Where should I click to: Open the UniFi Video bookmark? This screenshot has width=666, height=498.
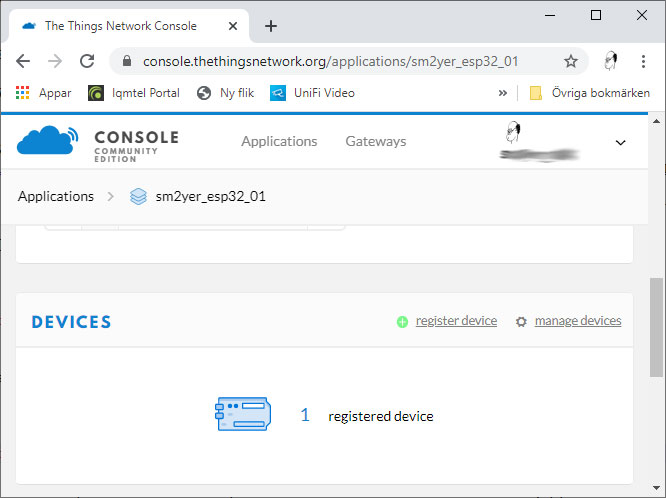[x=312, y=93]
